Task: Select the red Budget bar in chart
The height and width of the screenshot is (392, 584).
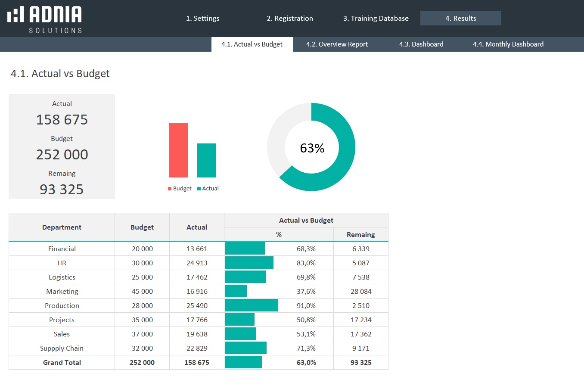Action: tap(178, 150)
